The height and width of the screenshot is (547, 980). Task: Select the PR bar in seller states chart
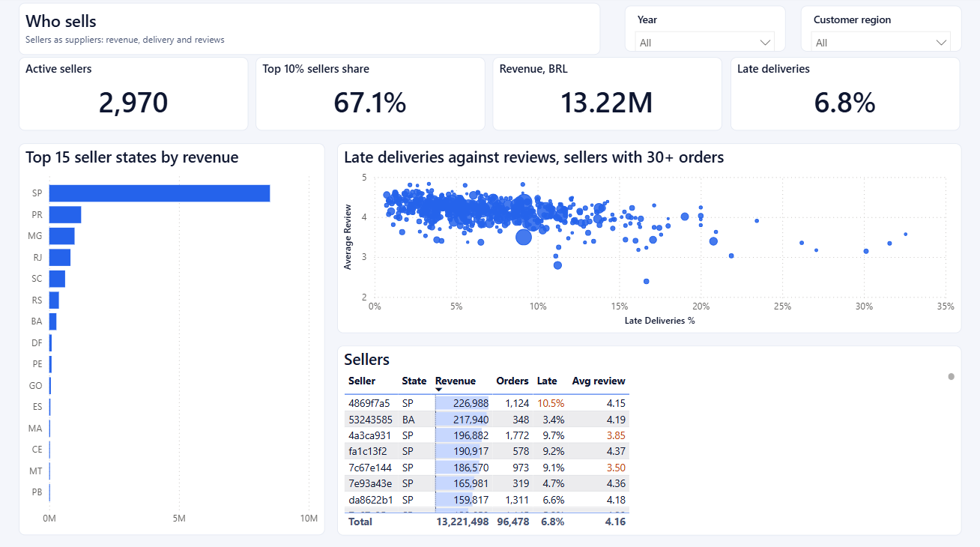coord(65,214)
